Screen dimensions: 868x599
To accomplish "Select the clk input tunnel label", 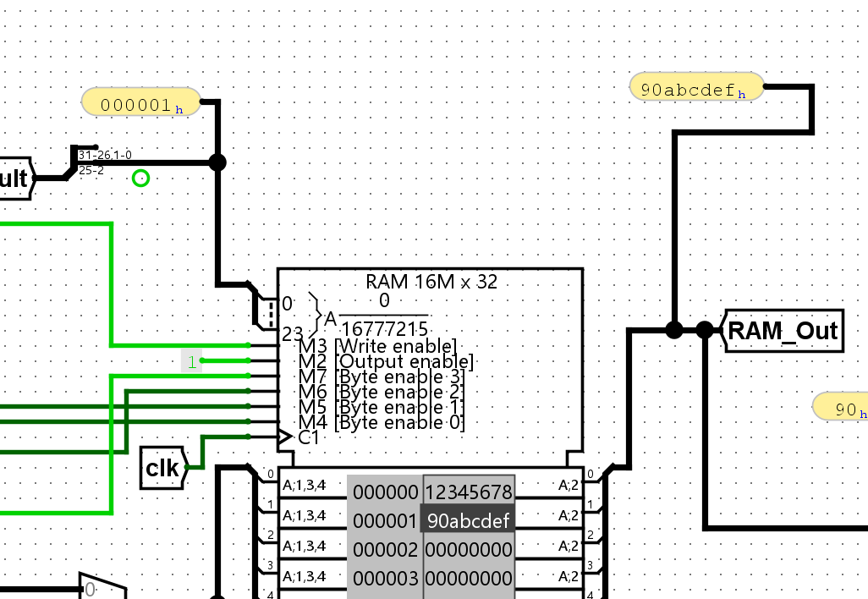I will click(x=162, y=466).
